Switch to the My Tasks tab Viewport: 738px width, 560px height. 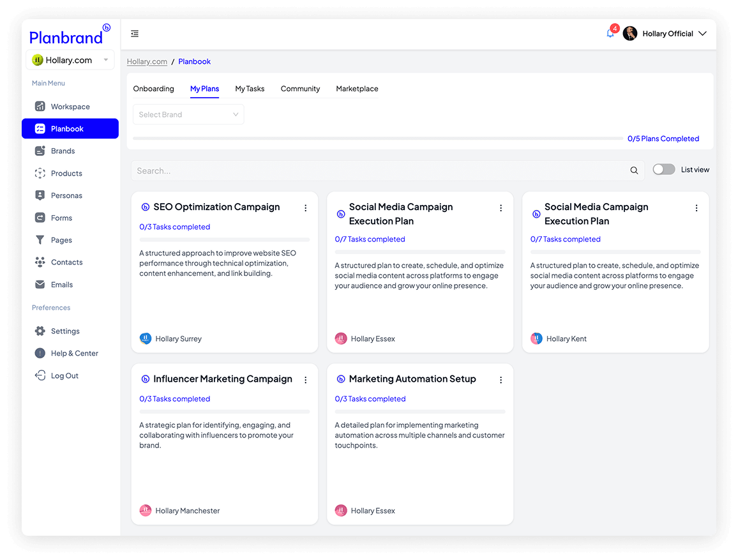pos(250,89)
